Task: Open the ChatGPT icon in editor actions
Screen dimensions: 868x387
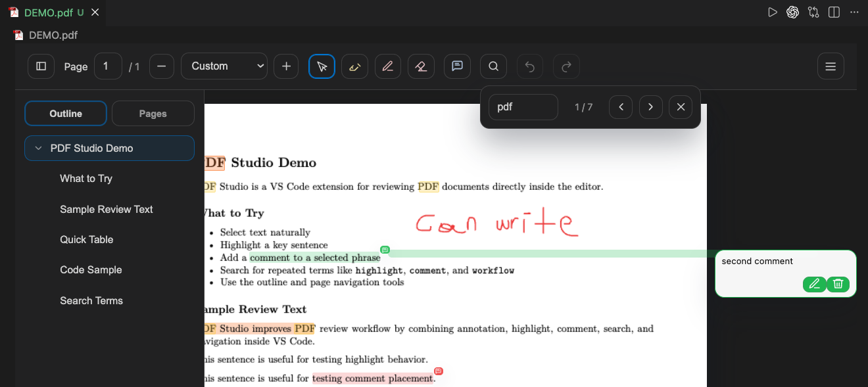Action: (793, 12)
